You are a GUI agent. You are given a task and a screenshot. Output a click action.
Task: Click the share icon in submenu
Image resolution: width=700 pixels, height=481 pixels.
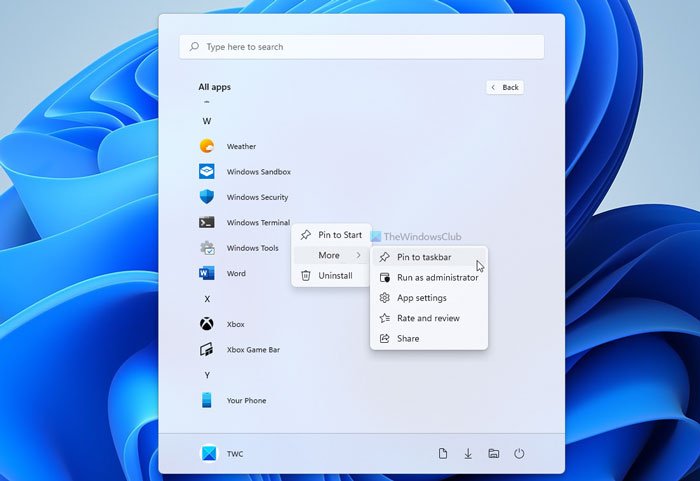coord(384,338)
